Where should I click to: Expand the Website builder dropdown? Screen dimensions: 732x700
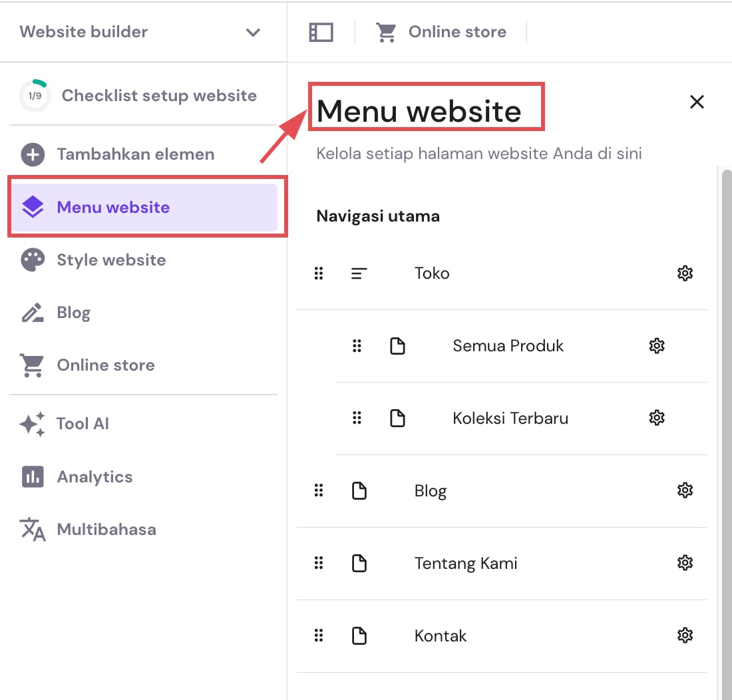[x=253, y=32]
